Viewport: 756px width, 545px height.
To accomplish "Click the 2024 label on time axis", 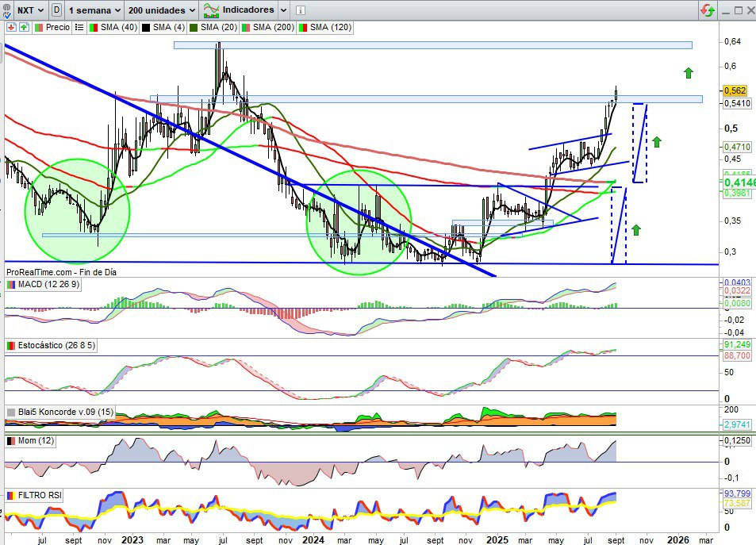I will tap(313, 539).
